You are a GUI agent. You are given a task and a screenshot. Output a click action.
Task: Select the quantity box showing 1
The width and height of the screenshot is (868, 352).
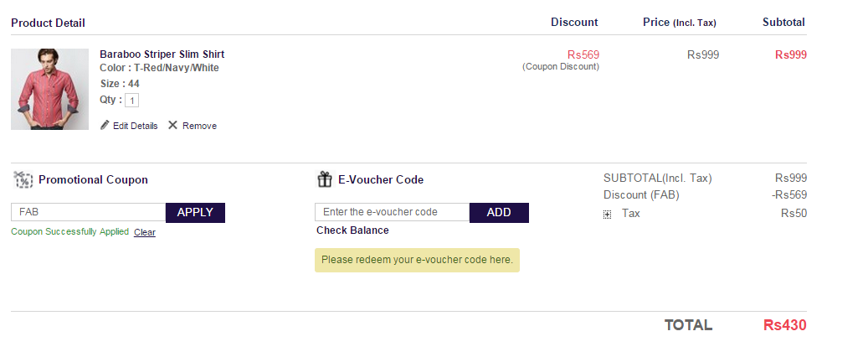click(131, 101)
